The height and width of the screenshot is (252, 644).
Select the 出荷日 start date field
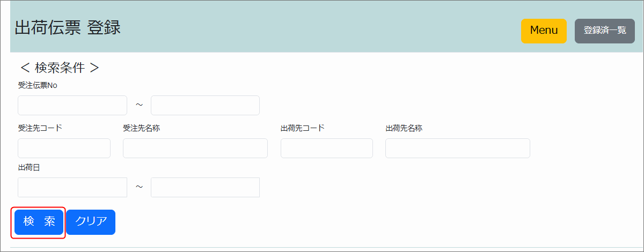(72, 187)
